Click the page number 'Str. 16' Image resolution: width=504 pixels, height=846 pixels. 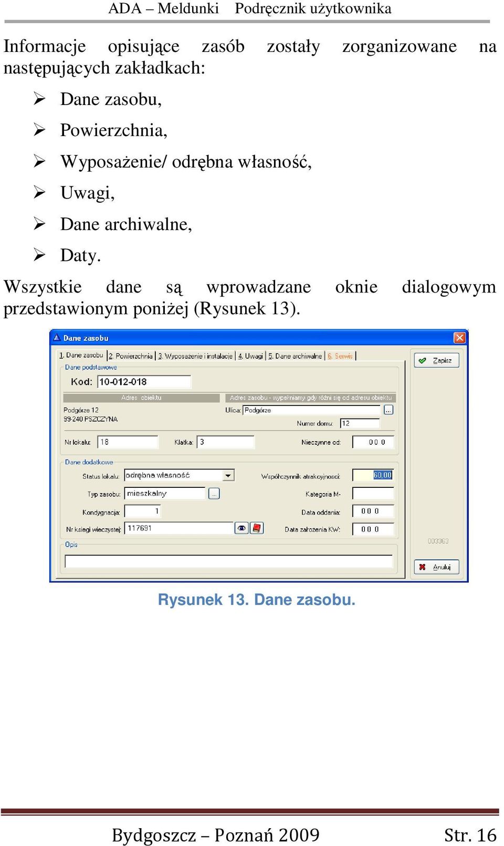click(x=470, y=835)
